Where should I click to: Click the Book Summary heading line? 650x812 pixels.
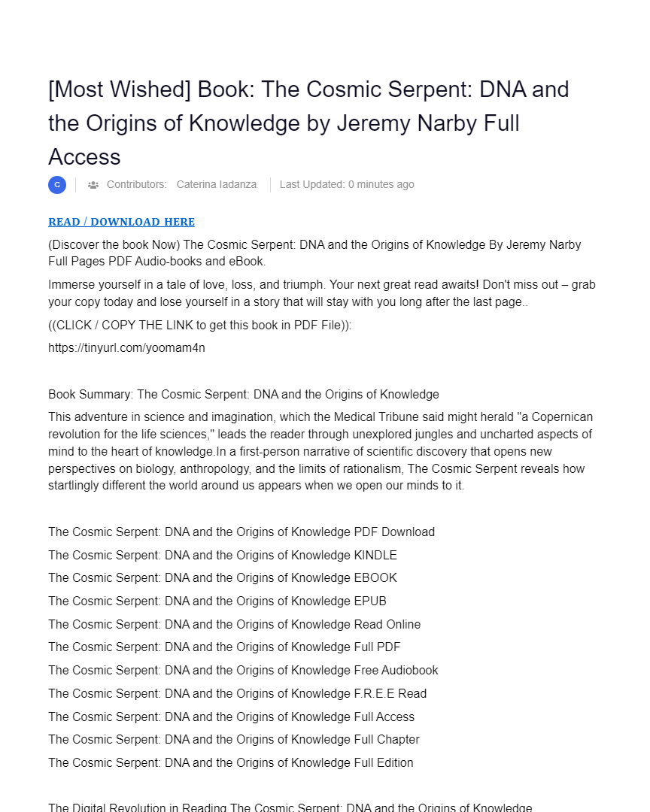point(243,395)
